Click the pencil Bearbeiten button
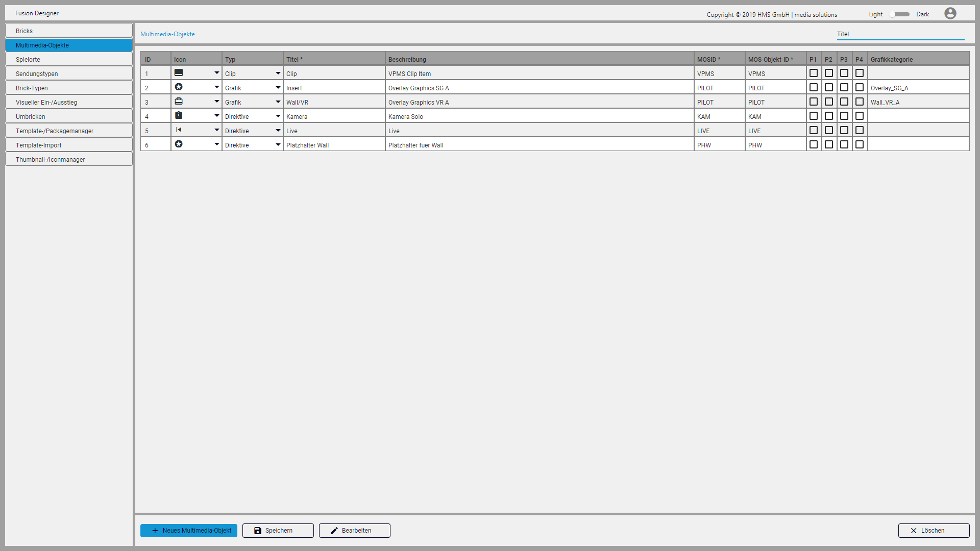Screen dimensions: 980x551 [x=354, y=531]
